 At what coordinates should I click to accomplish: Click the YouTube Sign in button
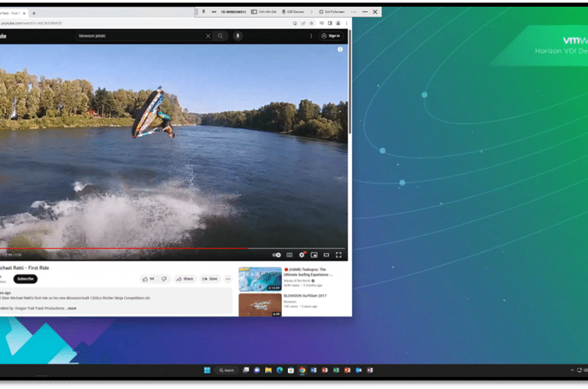331,36
